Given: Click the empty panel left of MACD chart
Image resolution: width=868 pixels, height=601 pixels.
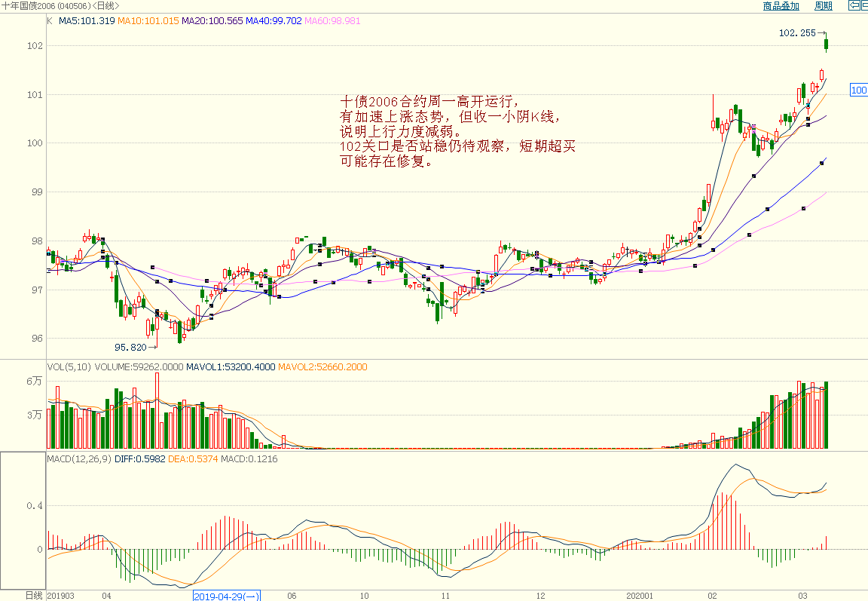Looking at the screenshot, I should click(x=23, y=520).
